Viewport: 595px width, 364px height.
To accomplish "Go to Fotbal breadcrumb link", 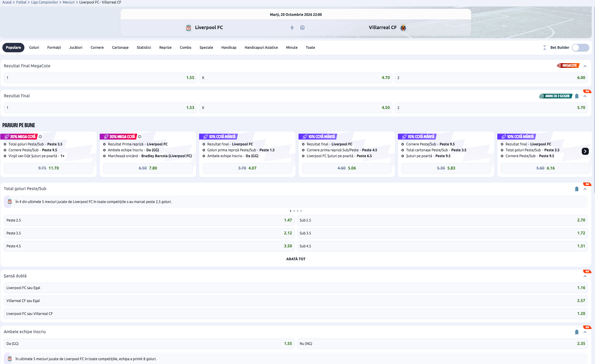I will tap(21, 2).
